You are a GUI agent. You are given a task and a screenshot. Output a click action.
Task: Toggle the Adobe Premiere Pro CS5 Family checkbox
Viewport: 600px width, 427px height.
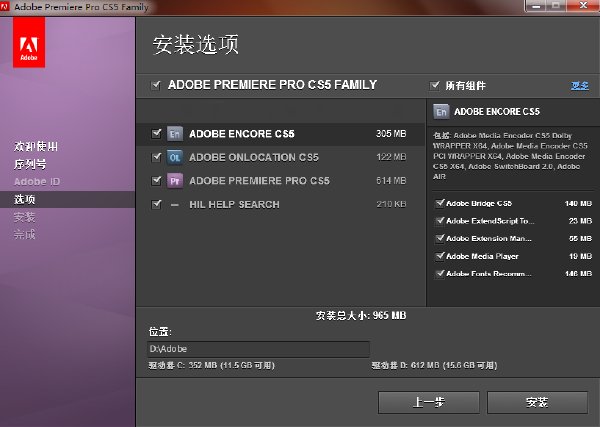[x=155, y=85]
